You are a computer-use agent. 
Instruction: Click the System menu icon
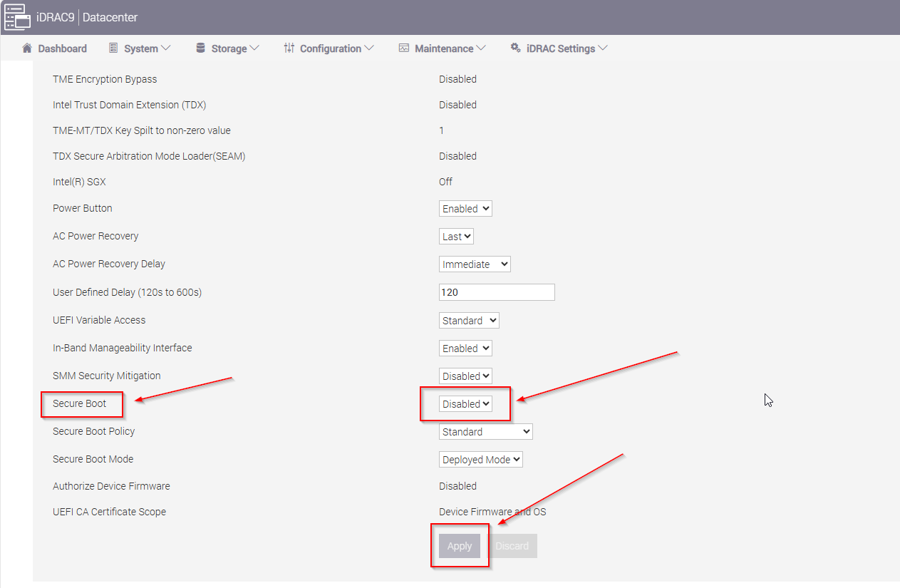pos(113,48)
